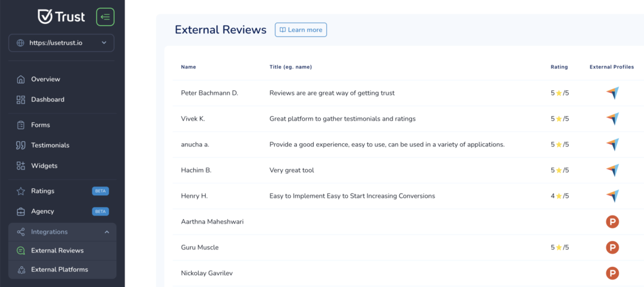Click the Name column header

tap(189, 67)
